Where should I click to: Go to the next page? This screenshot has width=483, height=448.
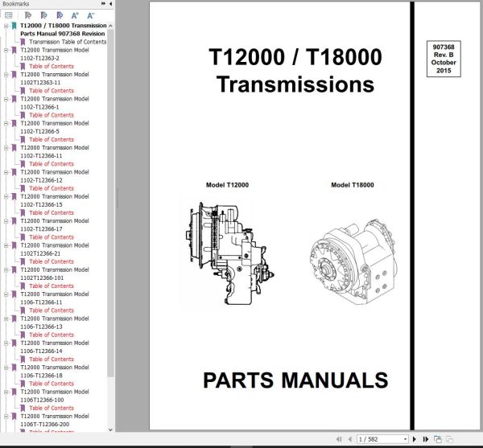(x=415, y=439)
